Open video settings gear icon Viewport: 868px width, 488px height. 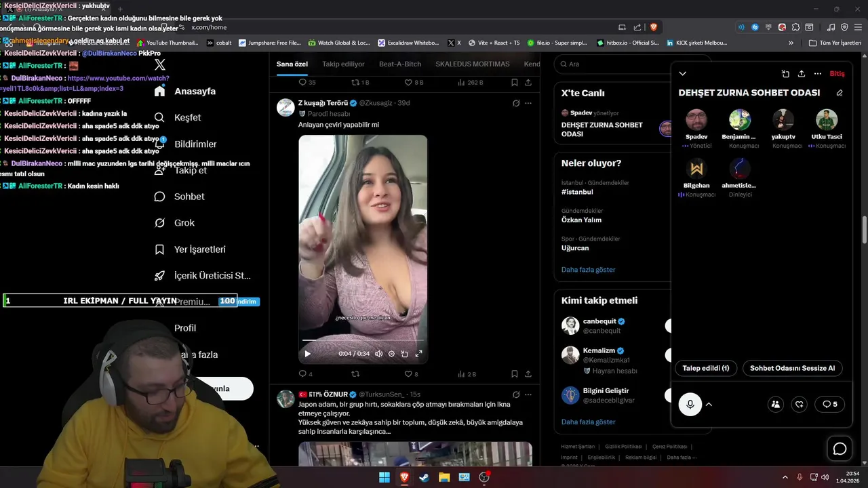[391, 354]
